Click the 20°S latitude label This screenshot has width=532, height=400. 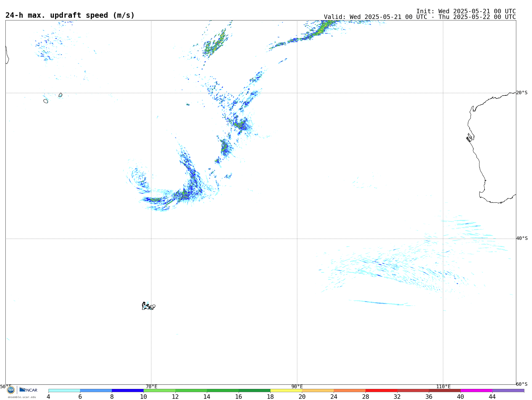[522, 93]
